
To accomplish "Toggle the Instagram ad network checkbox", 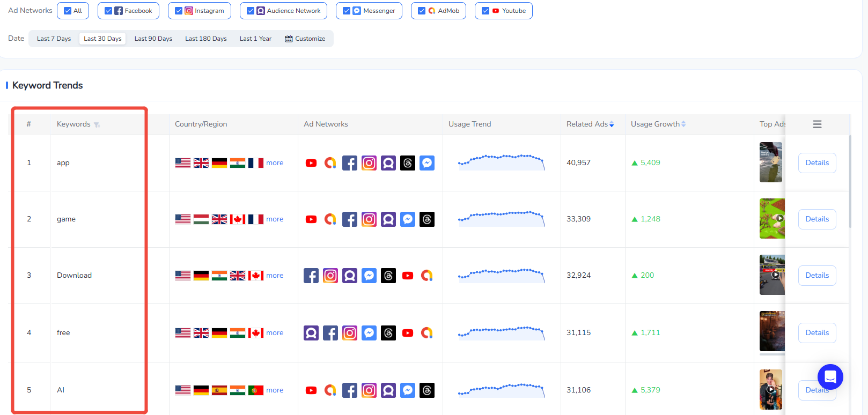I will coord(179,11).
